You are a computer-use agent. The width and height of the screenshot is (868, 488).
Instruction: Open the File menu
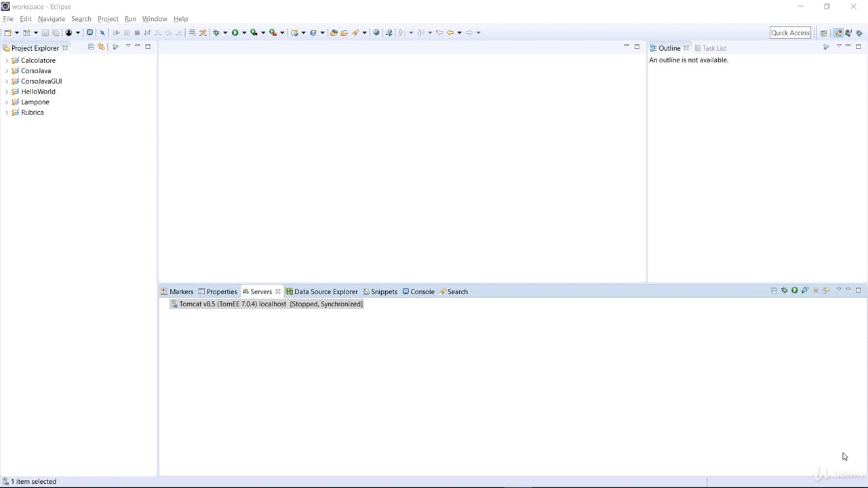[x=8, y=19]
